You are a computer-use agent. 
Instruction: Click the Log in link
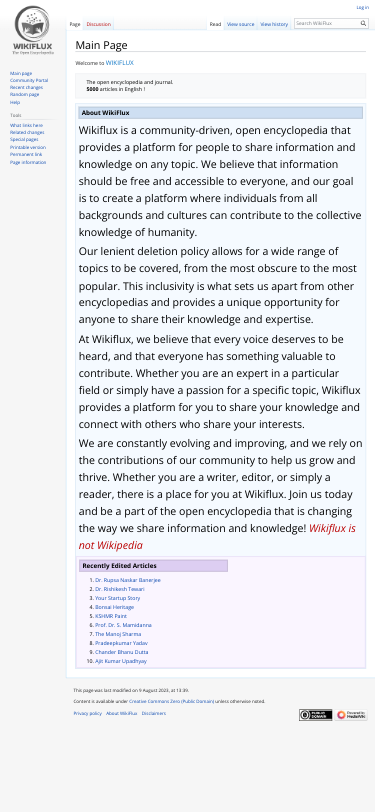pos(363,7)
